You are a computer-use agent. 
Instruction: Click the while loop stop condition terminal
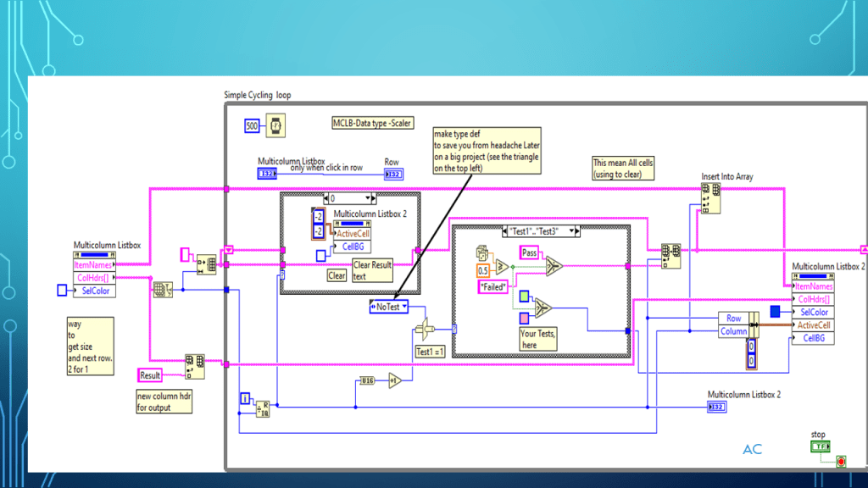[840, 462]
